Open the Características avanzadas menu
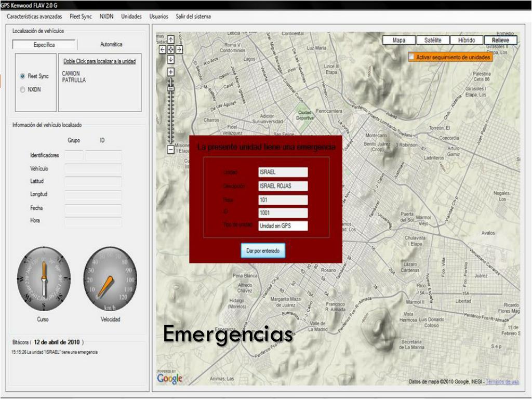Viewport: 532px width, 399px height. (34, 16)
